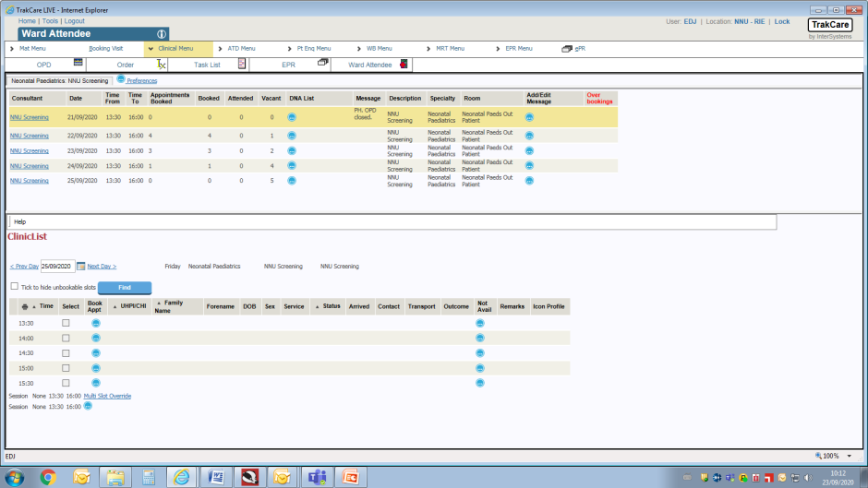The height and width of the screenshot is (488, 868).
Task: Click the Multi Slot Override link
Action: 107,396
